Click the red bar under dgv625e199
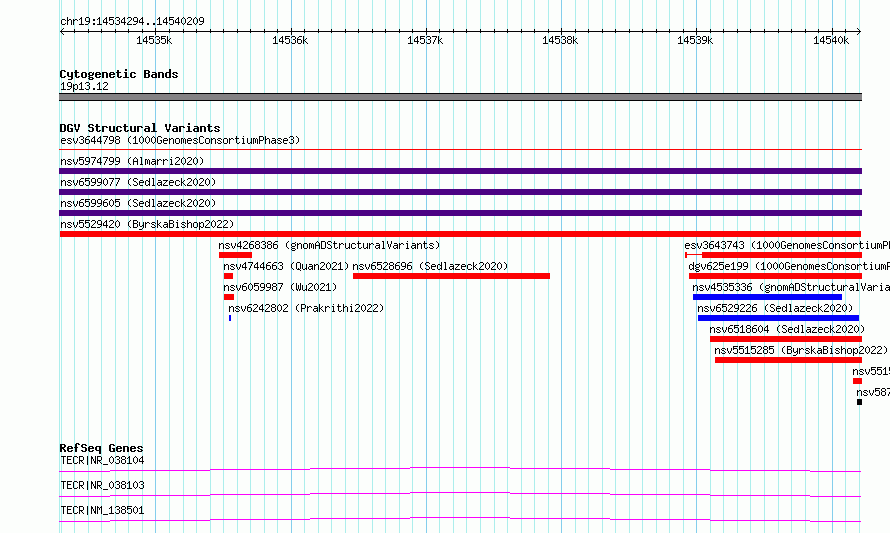The width and height of the screenshot is (890, 533). click(775, 276)
